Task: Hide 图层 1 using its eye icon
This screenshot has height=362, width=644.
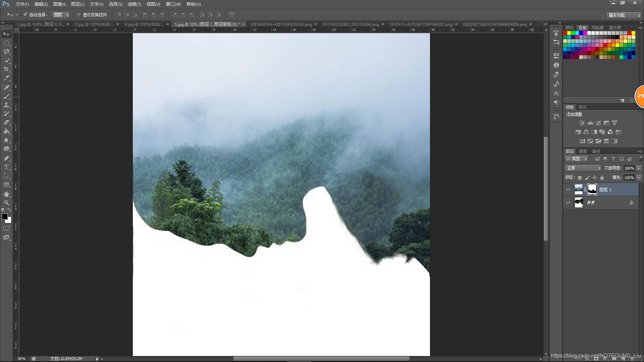Action: (x=568, y=190)
